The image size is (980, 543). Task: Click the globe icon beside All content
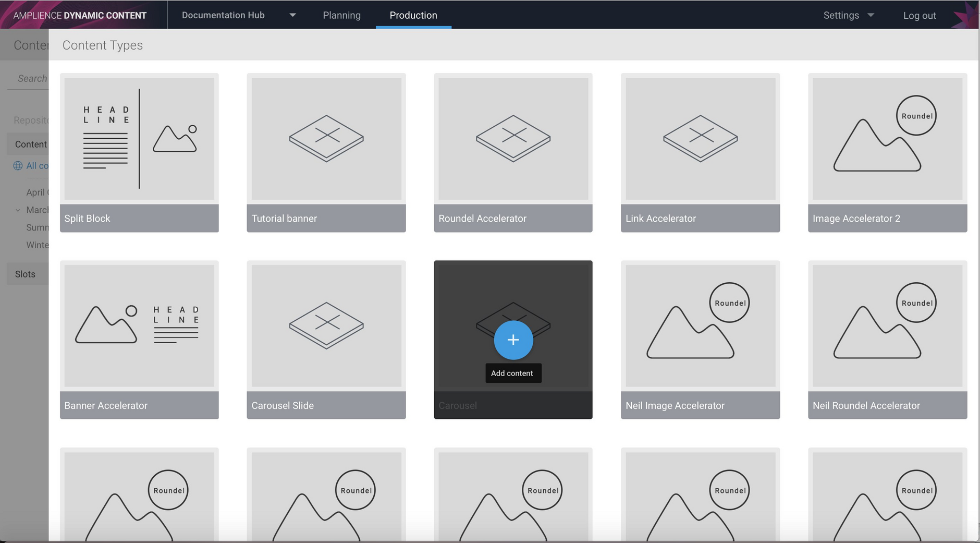(x=18, y=166)
